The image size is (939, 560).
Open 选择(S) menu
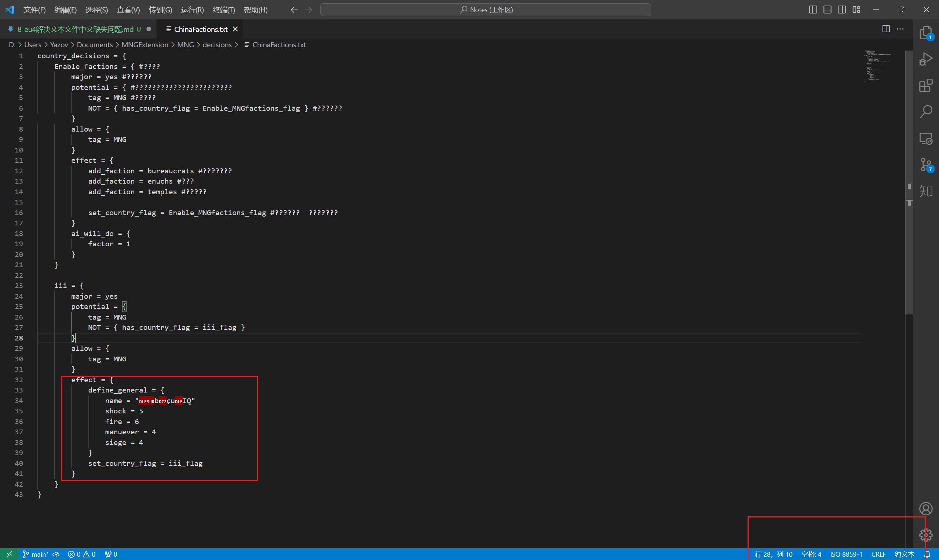tap(97, 10)
